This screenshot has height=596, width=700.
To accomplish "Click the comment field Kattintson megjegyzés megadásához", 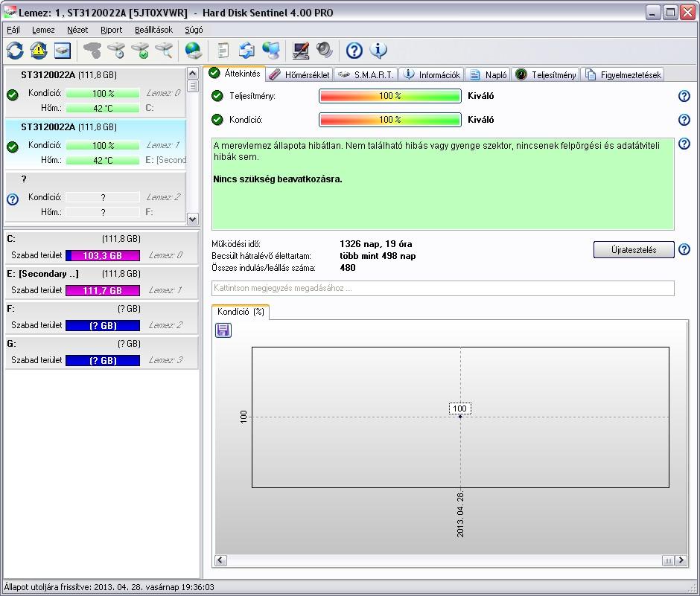I will 442,288.
